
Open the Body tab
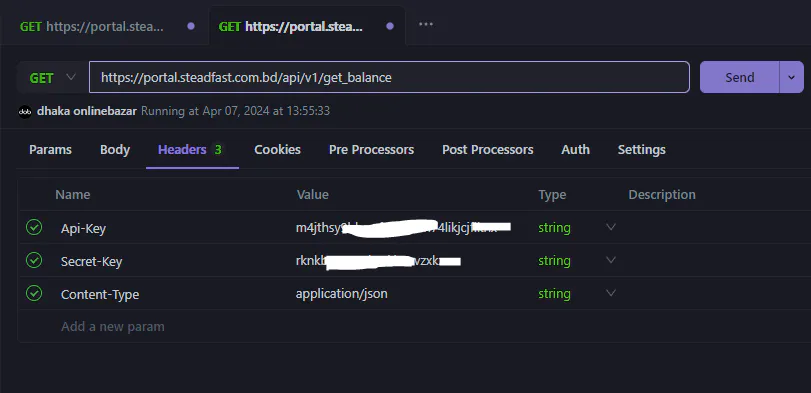[x=115, y=150]
